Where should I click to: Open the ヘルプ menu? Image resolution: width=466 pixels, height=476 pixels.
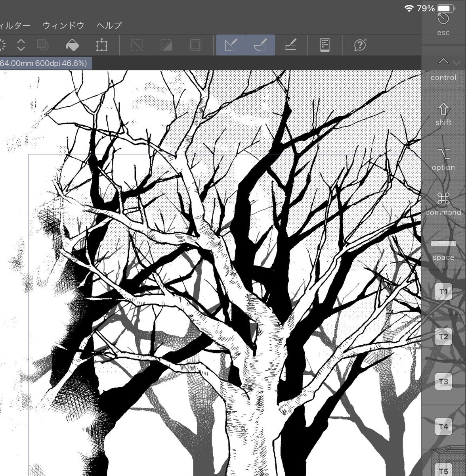coord(109,25)
